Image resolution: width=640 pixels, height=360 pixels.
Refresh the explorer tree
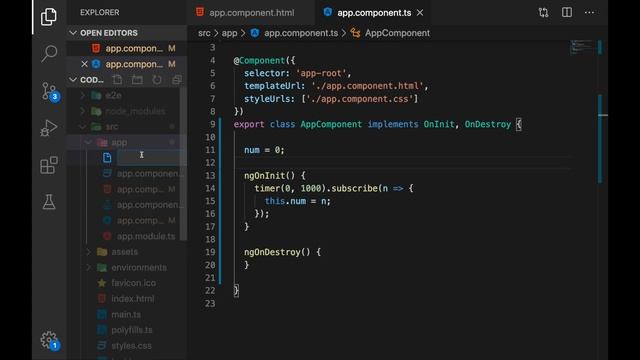click(157, 80)
